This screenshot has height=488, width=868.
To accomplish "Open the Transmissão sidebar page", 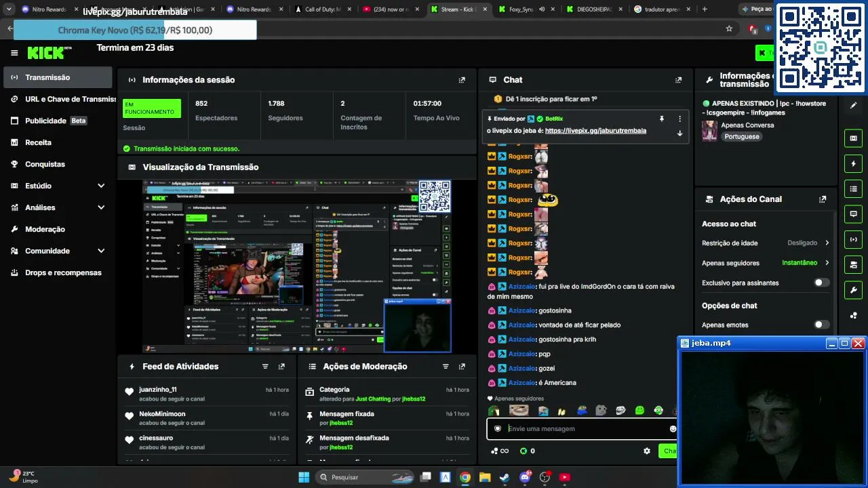I will click(x=58, y=77).
